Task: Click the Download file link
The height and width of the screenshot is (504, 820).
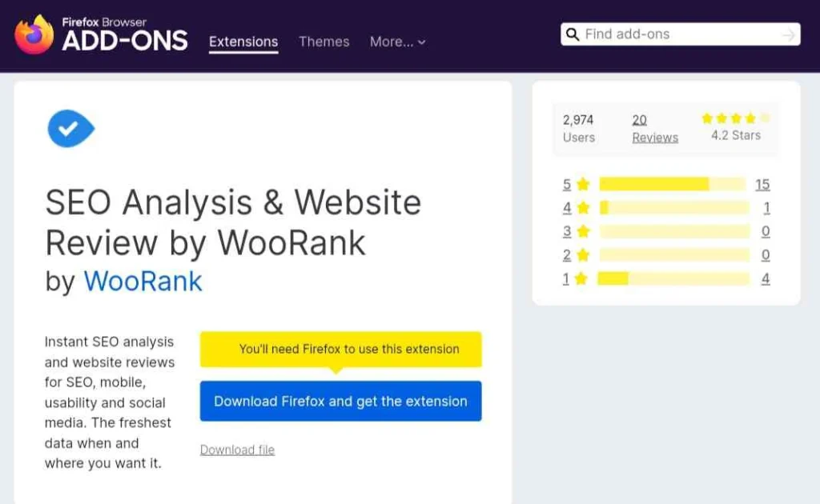Action: [x=237, y=450]
